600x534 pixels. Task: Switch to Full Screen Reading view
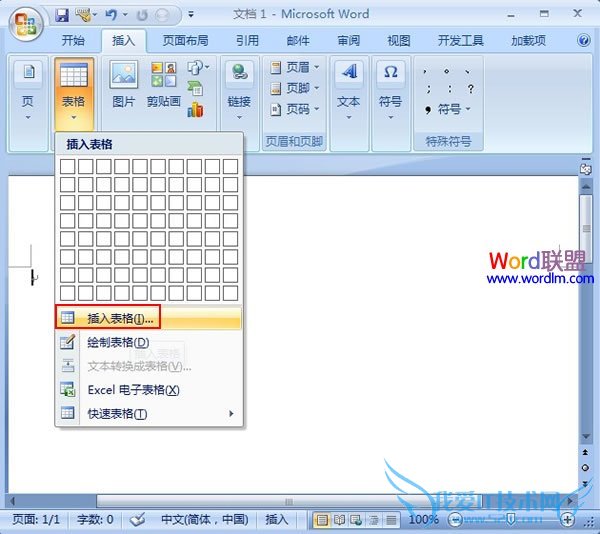click(339, 520)
